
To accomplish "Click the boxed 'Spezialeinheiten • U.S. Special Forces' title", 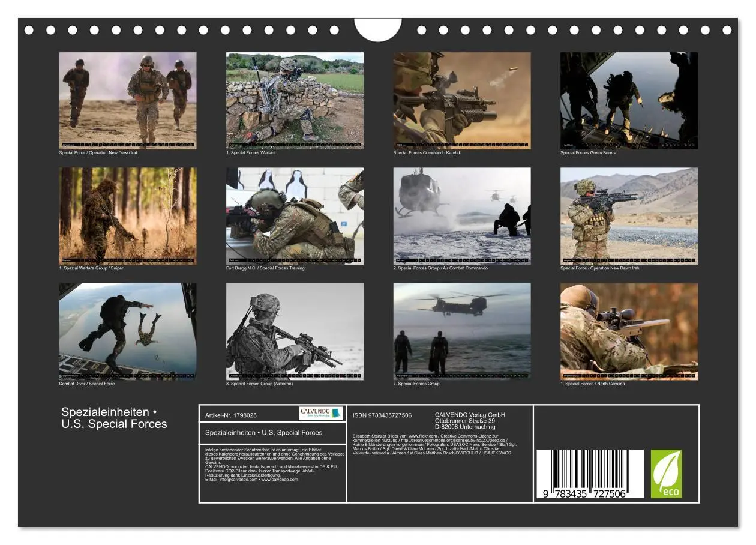I will 264,432.
